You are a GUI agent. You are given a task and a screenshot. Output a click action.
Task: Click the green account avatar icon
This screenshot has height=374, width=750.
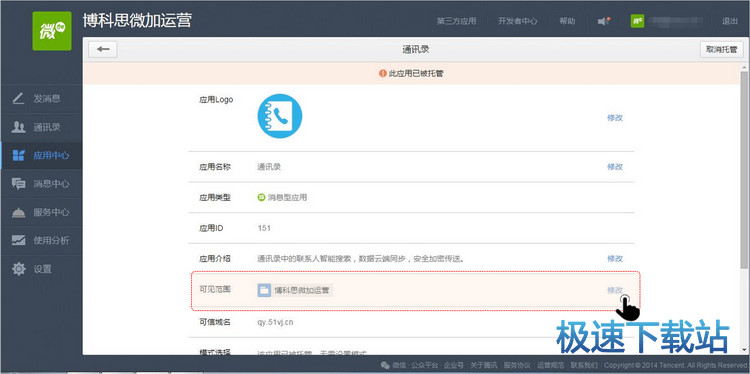[637, 21]
